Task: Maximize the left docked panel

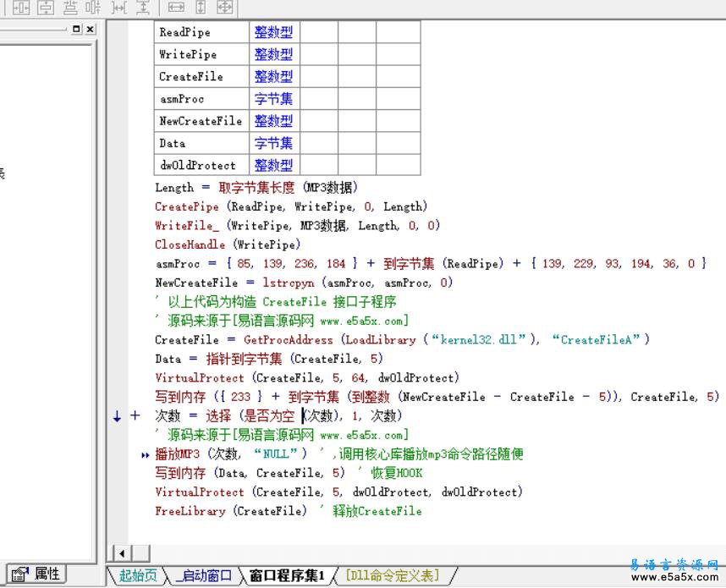Action: [76, 29]
